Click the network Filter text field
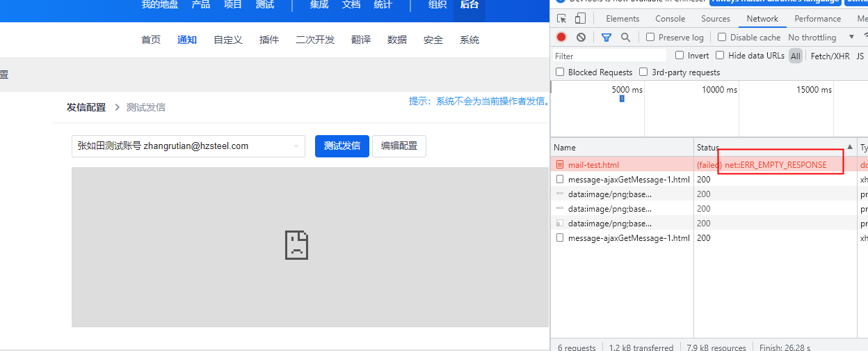This screenshot has width=868, height=351. coord(609,56)
